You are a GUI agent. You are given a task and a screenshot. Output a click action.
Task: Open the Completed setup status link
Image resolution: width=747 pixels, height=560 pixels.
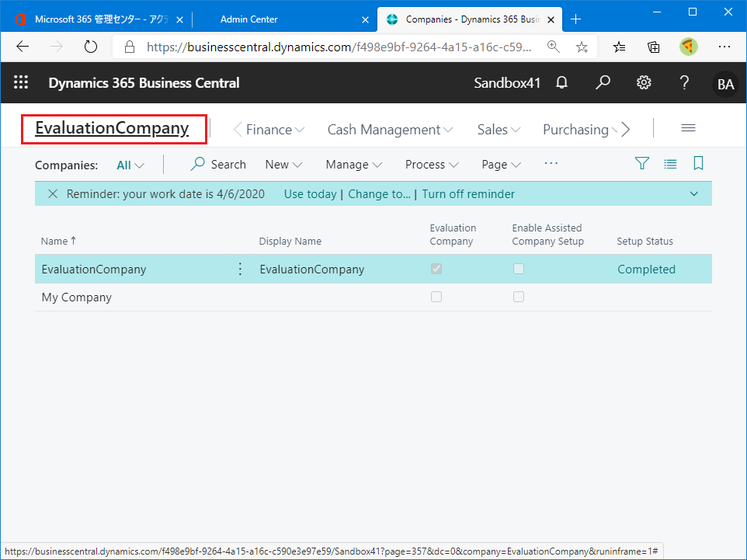646,270
